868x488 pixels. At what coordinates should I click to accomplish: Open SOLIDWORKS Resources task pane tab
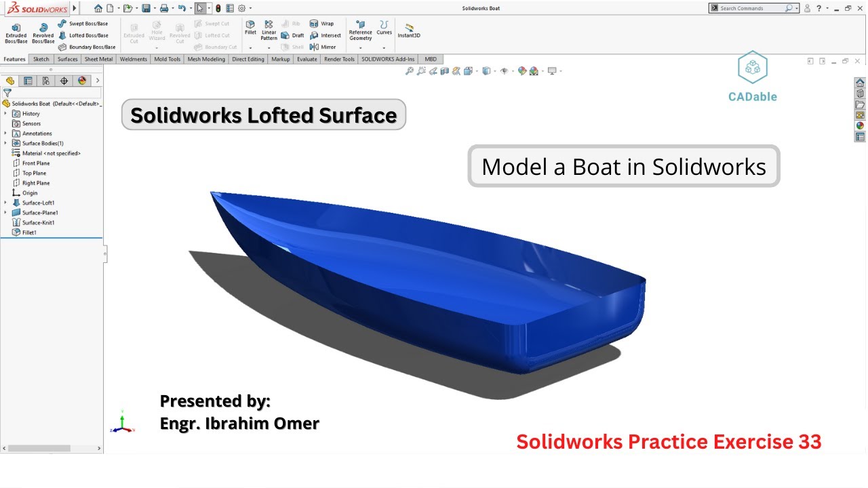(x=860, y=83)
